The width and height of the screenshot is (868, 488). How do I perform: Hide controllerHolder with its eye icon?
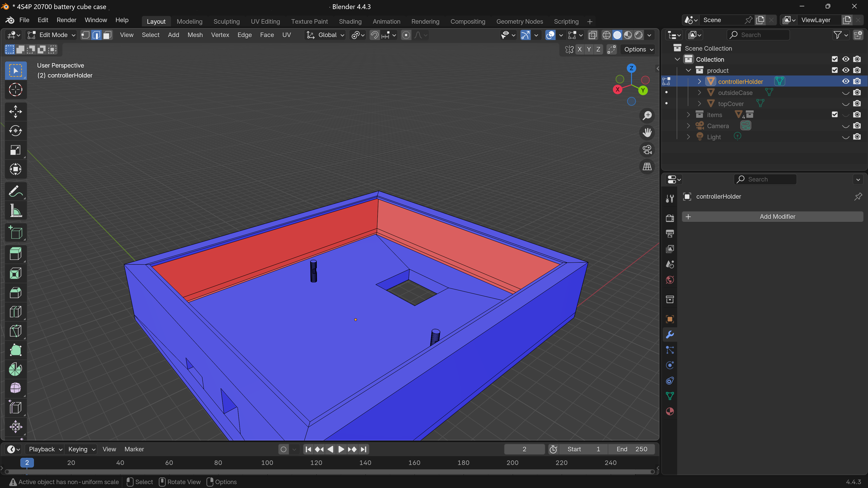[x=845, y=81]
